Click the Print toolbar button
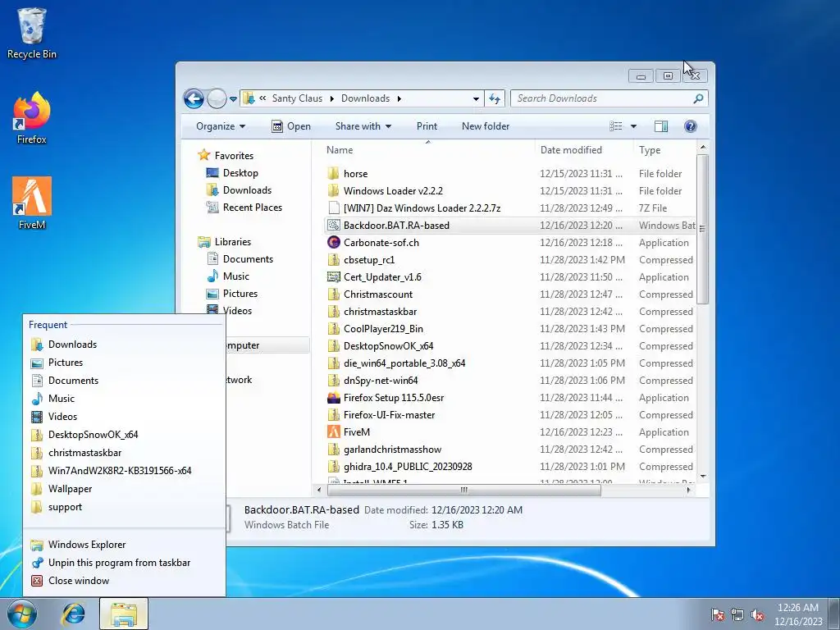This screenshot has height=630, width=840. coord(427,126)
